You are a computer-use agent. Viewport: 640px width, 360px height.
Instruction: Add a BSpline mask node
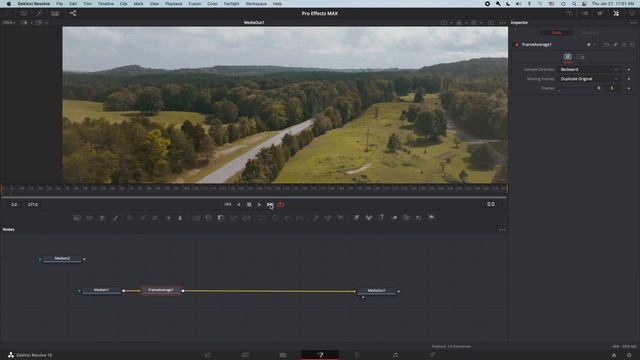300,218
